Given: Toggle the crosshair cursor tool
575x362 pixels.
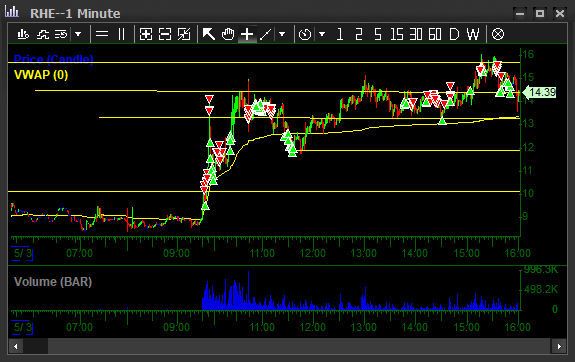Looking at the screenshot, I should (x=247, y=34).
